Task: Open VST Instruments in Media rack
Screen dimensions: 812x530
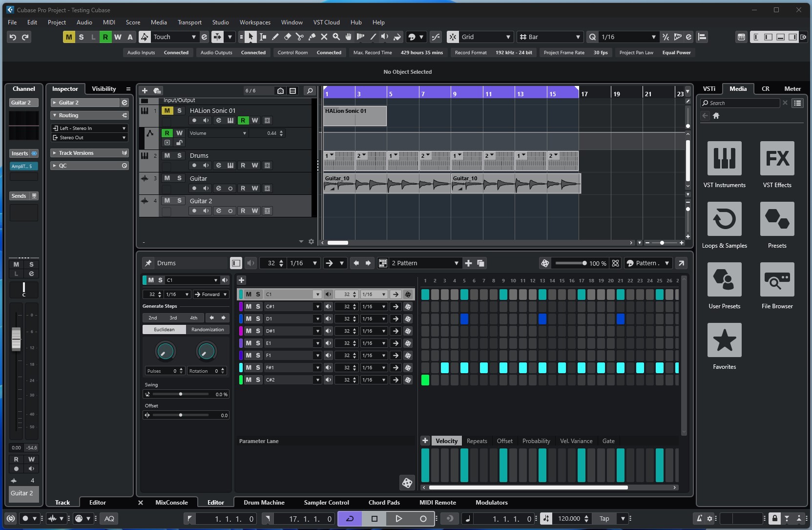Action: tap(724, 158)
